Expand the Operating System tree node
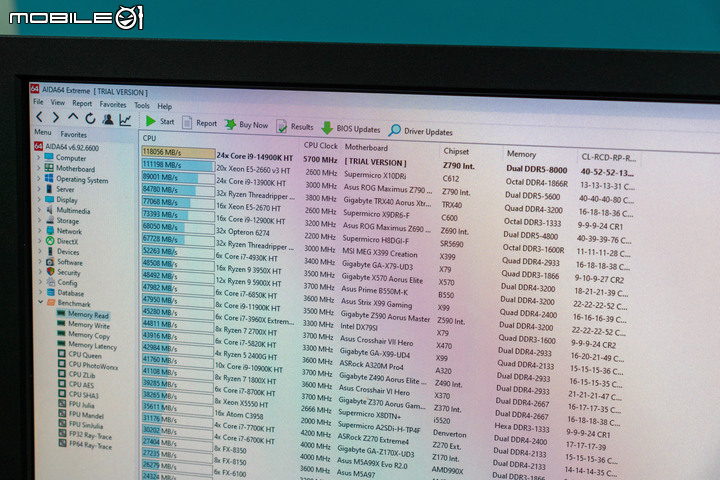Image resolution: width=720 pixels, height=480 pixels. click(39, 178)
